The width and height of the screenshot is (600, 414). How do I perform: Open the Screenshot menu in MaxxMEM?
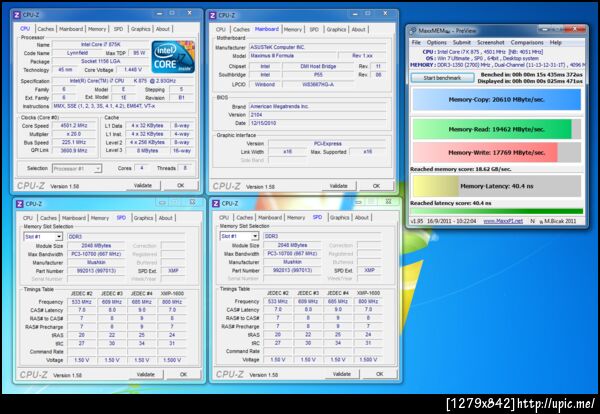pos(491,42)
